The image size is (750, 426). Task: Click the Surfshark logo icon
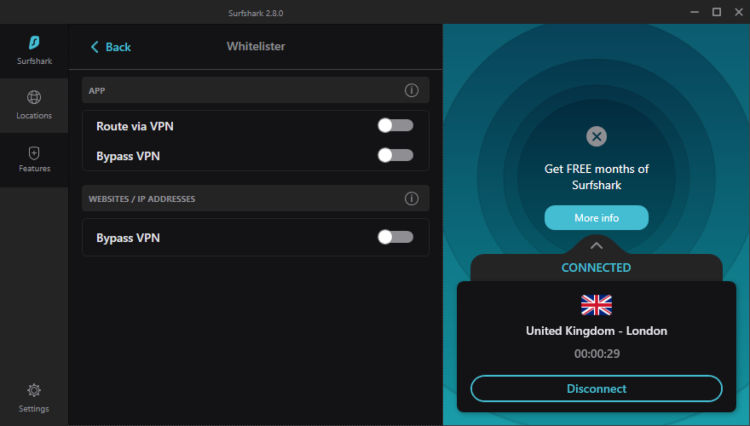coord(34,43)
